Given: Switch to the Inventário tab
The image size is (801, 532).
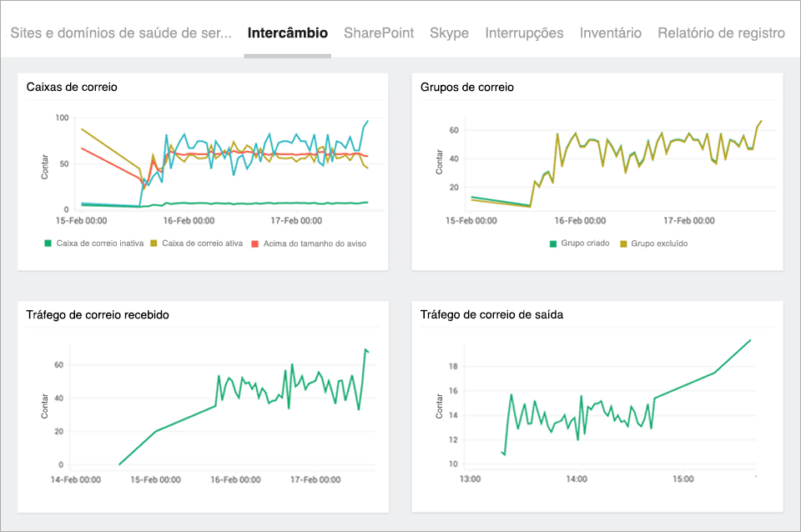Looking at the screenshot, I should (610, 33).
